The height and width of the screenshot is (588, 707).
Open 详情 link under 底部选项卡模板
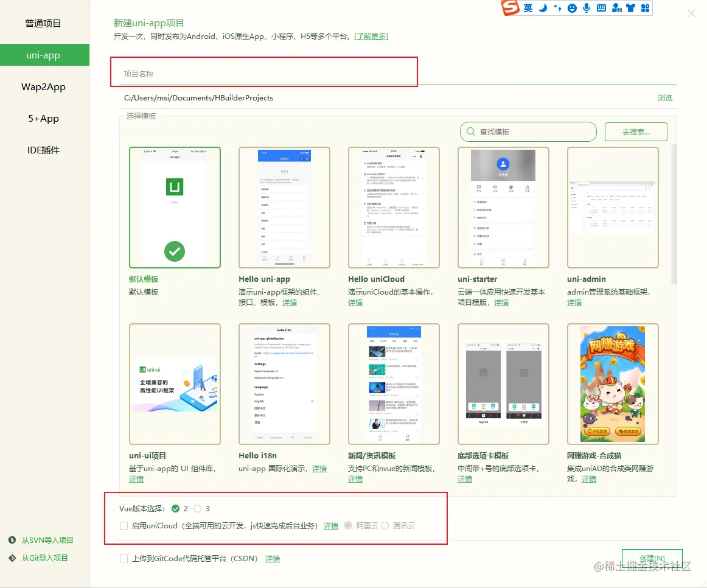click(x=465, y=479)
